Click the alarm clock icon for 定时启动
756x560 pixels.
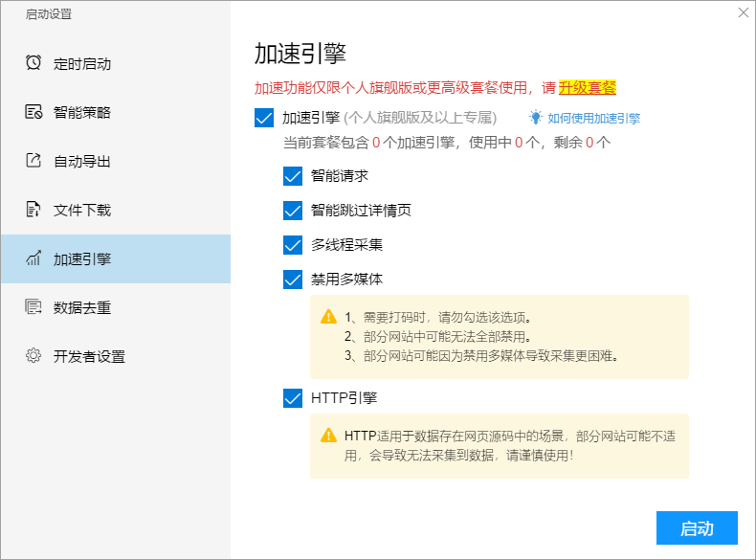coord(33,63)
